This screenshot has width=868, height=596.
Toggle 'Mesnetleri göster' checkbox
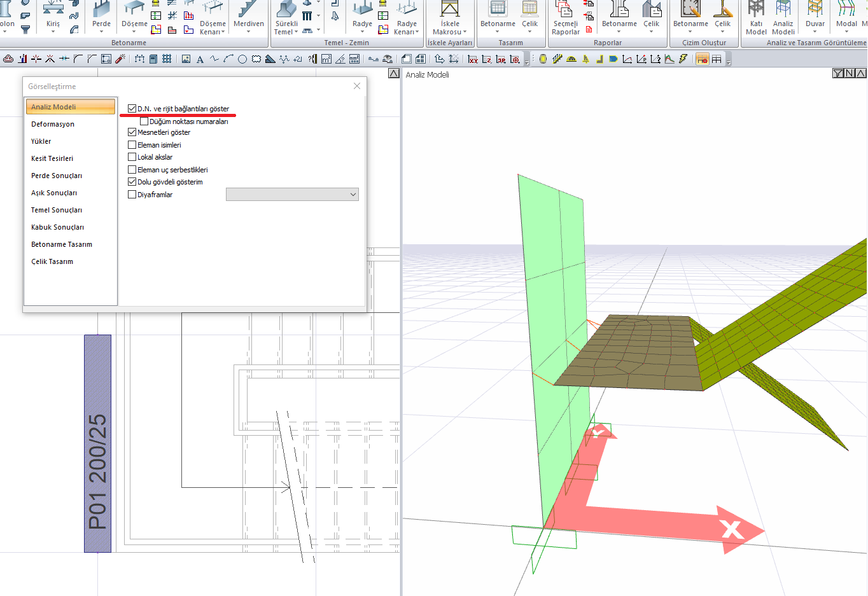point(132,132)
